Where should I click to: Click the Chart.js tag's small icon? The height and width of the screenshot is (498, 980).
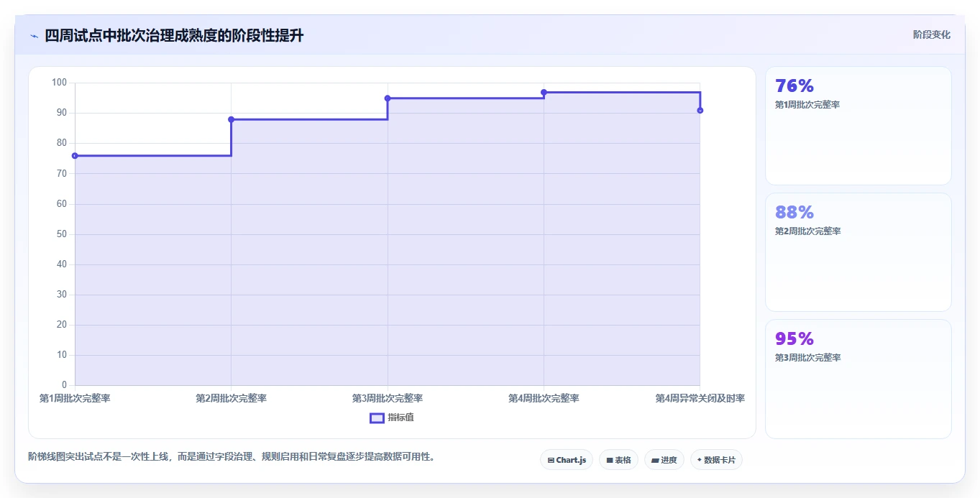[551, 460]
